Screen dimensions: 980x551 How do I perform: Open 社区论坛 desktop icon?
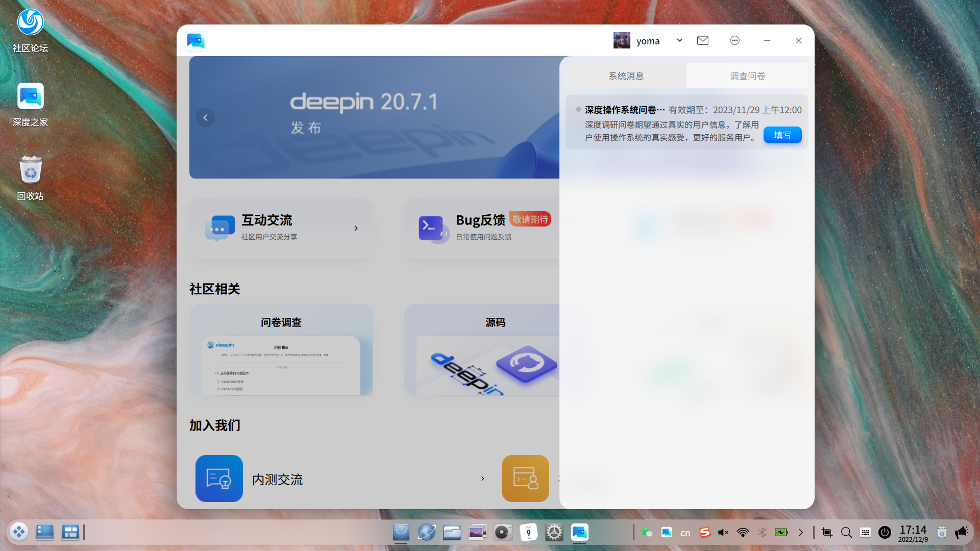[x=30, y=31]
